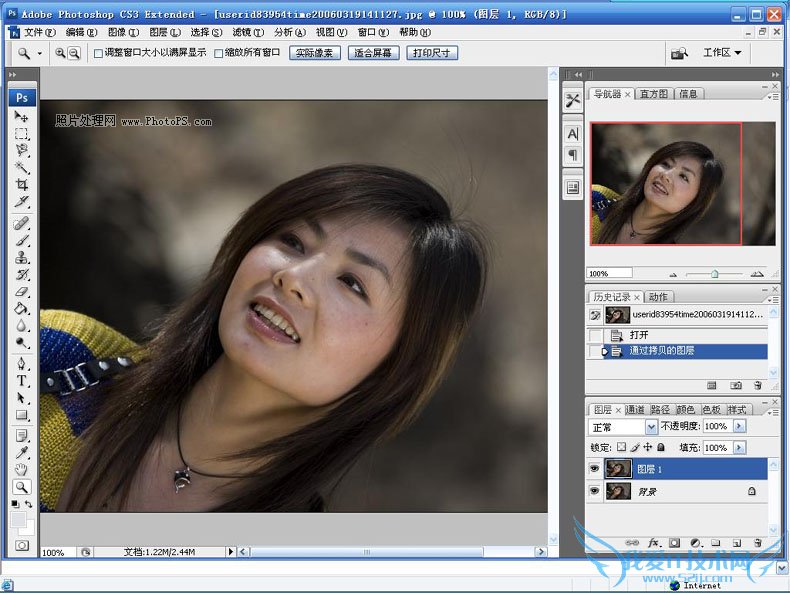Select the Type (T) tool
The image size is (790, 593).
tap(22, 381)
